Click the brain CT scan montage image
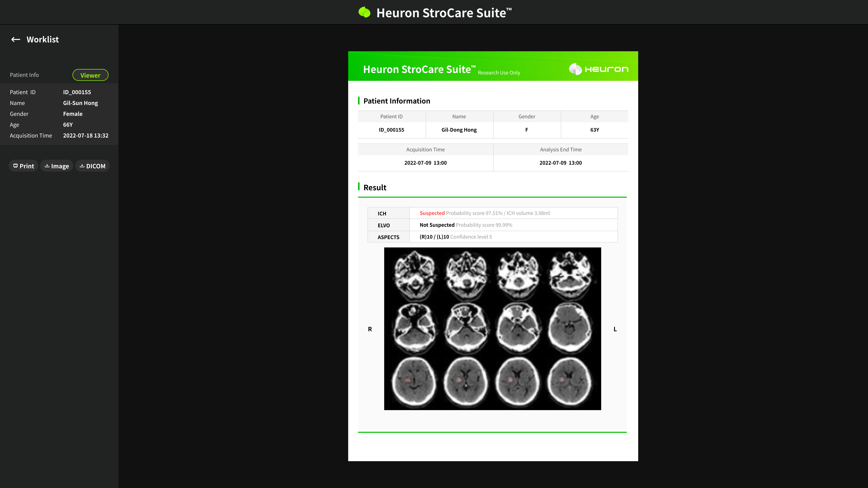This screenshot has height=488, width=868. click(492, 329)
